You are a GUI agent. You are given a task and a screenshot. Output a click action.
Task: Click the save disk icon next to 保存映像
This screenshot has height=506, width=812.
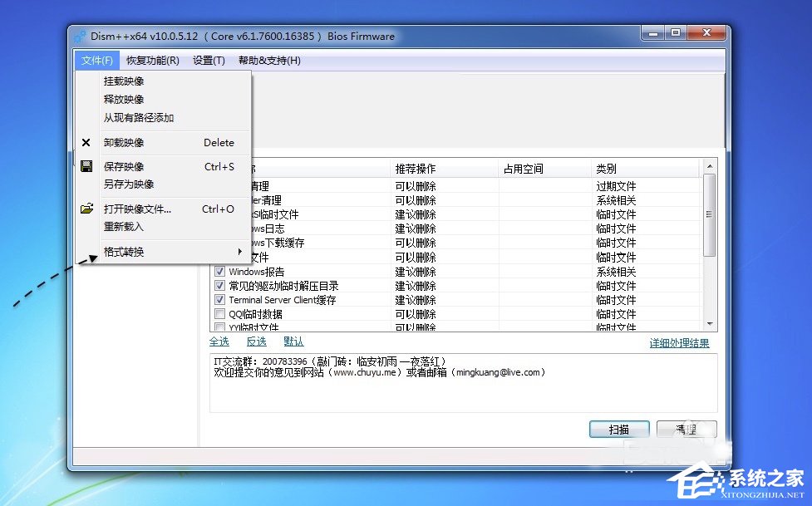click(x=86, y=166)
